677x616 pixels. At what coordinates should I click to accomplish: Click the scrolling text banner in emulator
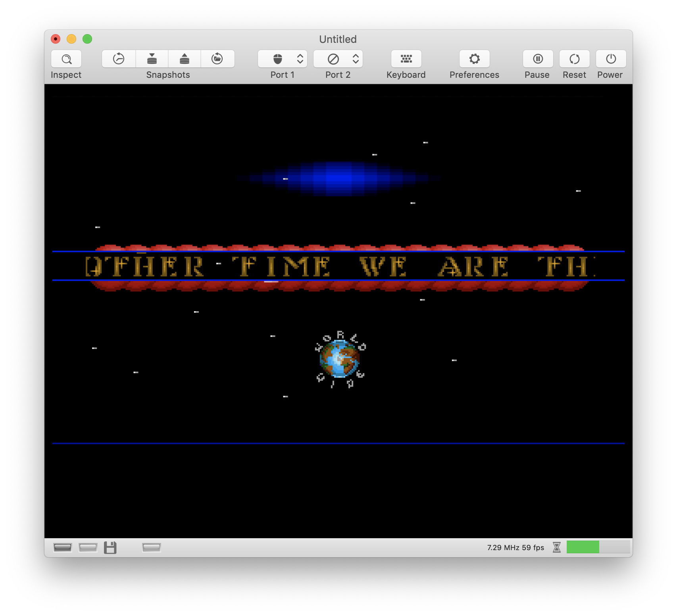339,266
